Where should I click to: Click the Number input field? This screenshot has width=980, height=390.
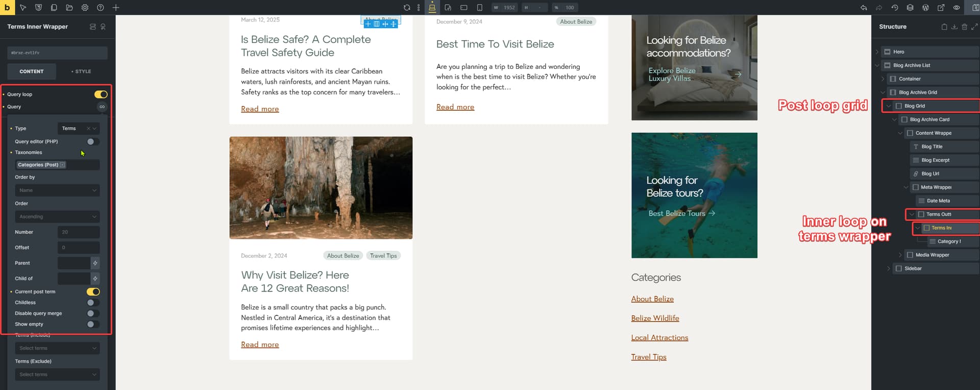(x=78, y=232)
